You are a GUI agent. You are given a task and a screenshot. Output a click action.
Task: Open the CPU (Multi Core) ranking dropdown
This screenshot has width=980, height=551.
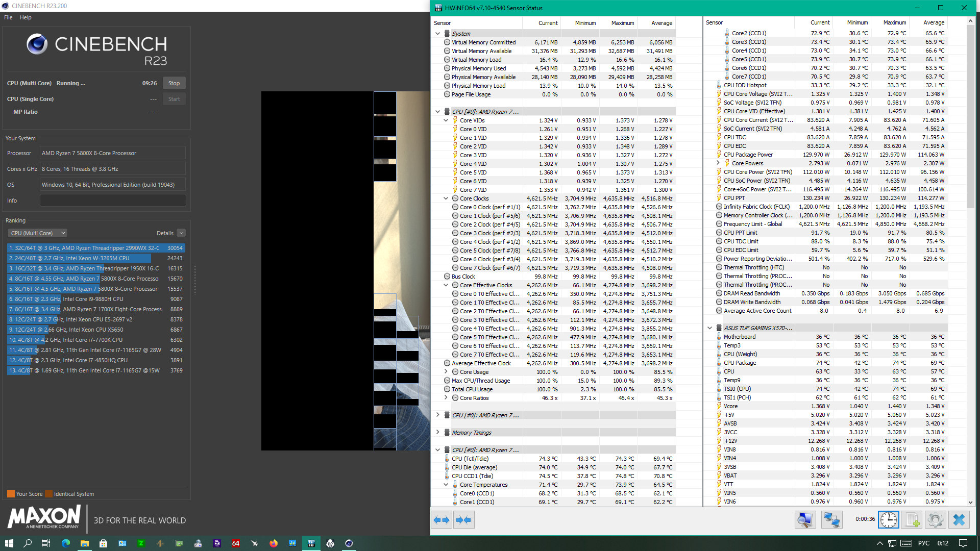[x=37, y=233]
